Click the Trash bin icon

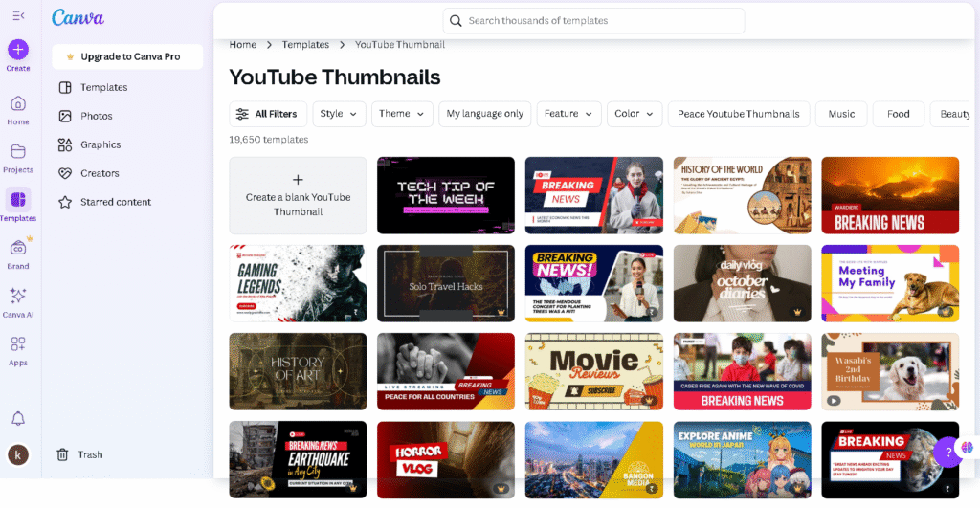62,454
